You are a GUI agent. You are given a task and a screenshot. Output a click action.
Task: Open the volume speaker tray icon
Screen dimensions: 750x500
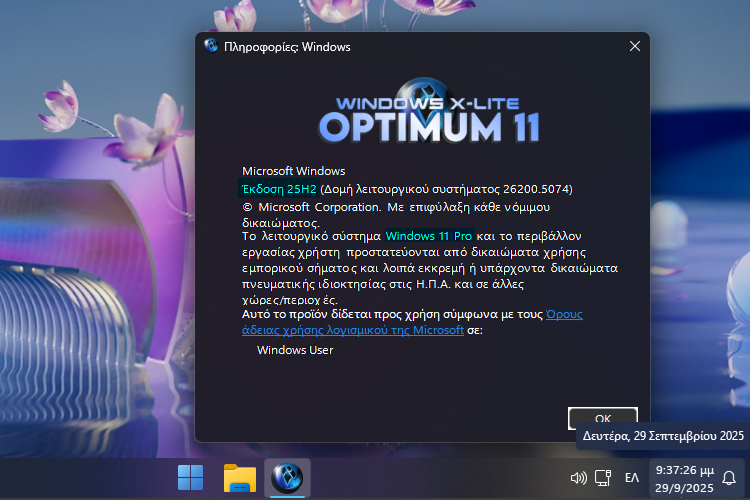coord(578,478)
